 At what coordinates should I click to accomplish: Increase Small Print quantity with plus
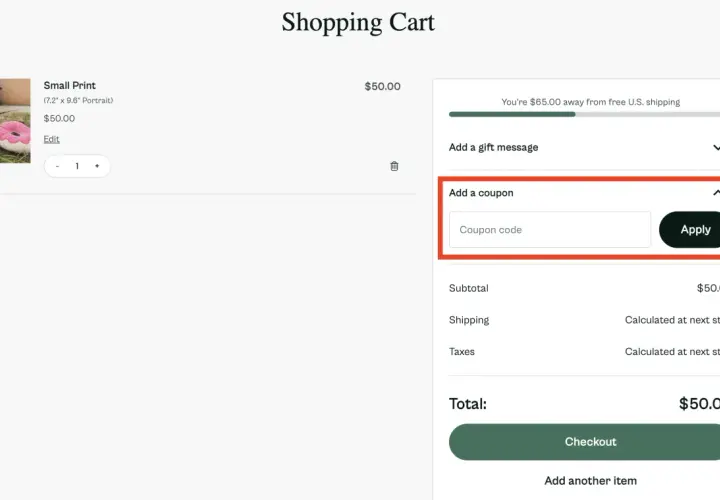[x=97, y=166]
